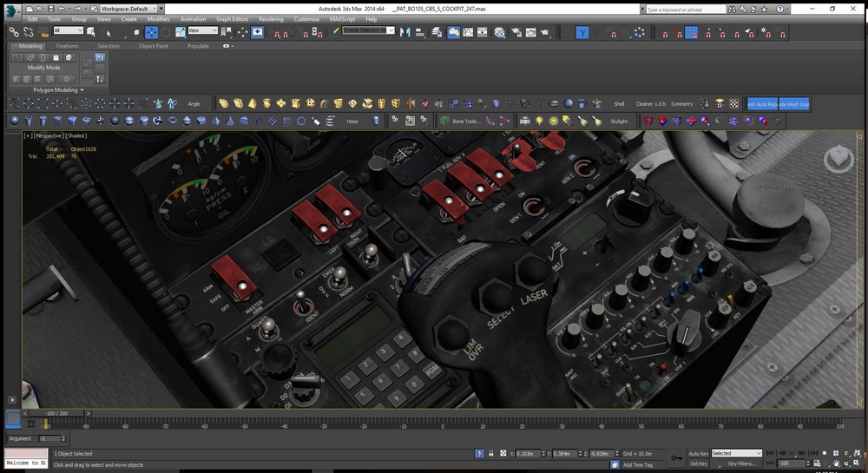868x473 pixels.
Task: Click the Select and Link chain icon
Action: [x=13, y=32]
